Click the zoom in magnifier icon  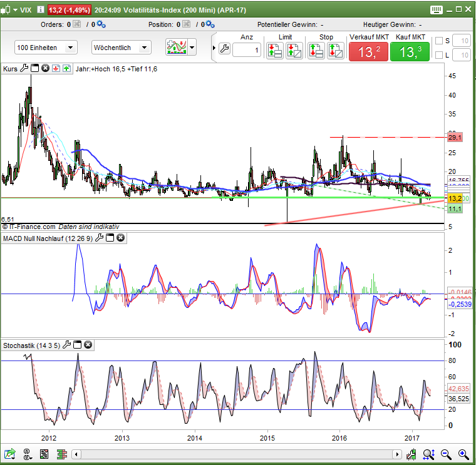click(x=463, y=454)
